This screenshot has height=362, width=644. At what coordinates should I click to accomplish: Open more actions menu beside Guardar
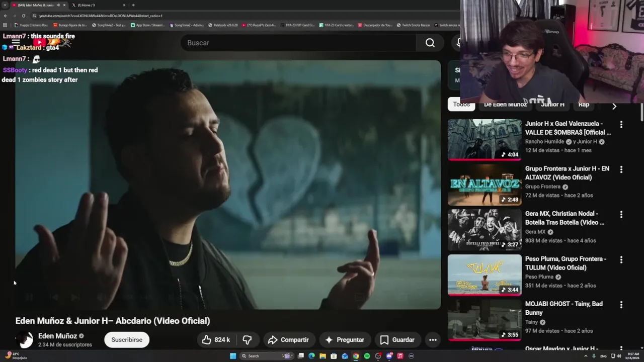(433, 340)
